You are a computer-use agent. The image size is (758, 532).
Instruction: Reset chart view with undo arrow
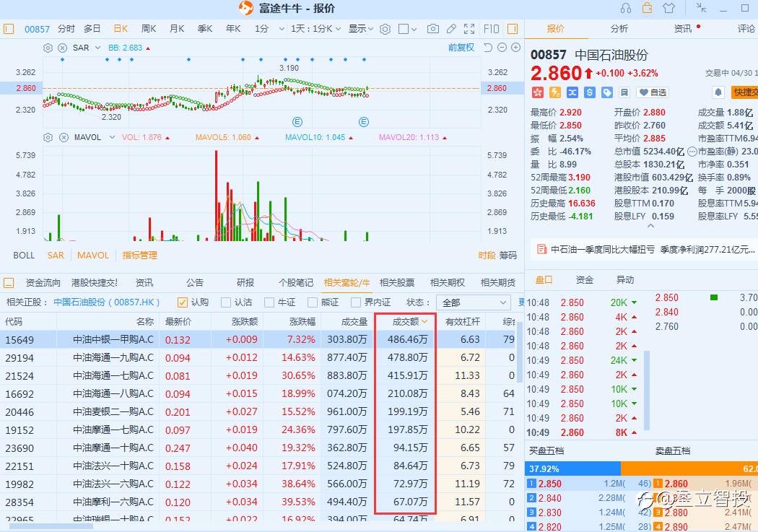coord(488,48)
